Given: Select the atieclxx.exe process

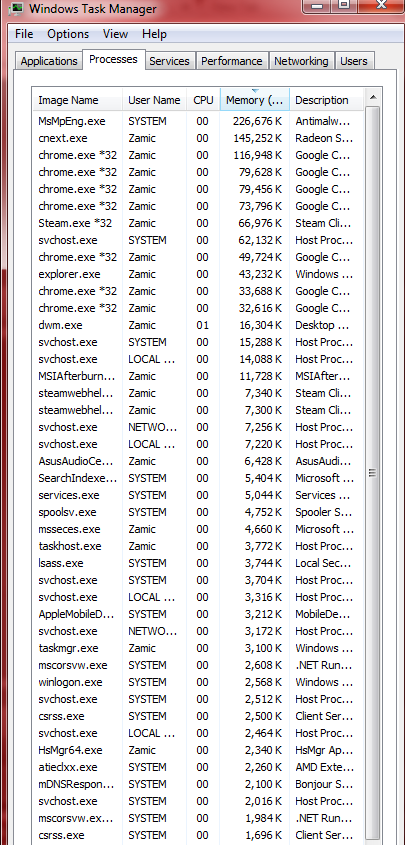Looking at the screenshot, I should (x=198, y=767).
